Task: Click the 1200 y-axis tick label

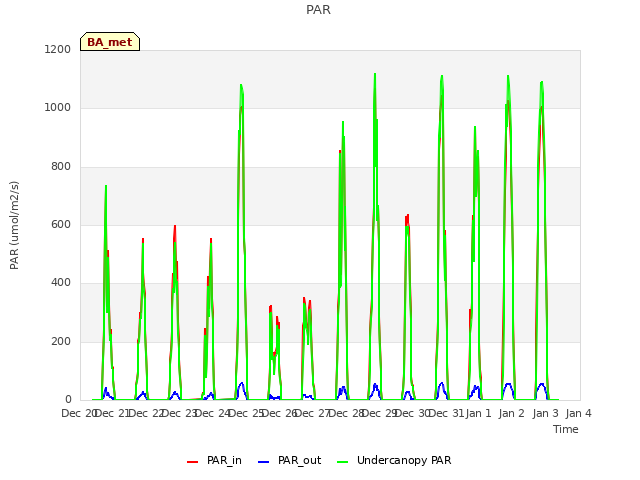Action: pyautogui.click(x=58, y=49)
